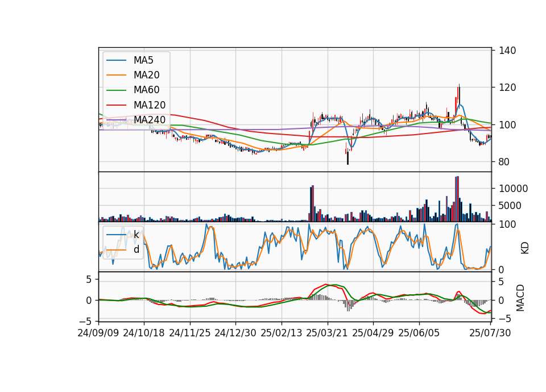Click the 24/09/09 date axis label
Viewport: 546px width, 392px height.
coord(98,333)
